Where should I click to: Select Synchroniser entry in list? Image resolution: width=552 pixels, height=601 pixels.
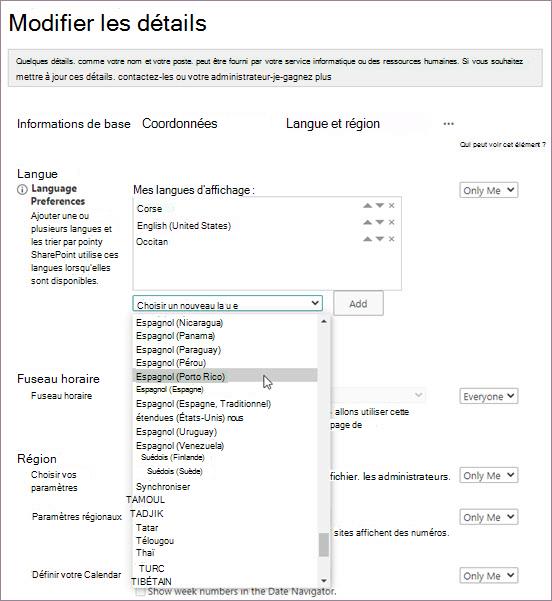click(x=163, y=487)
